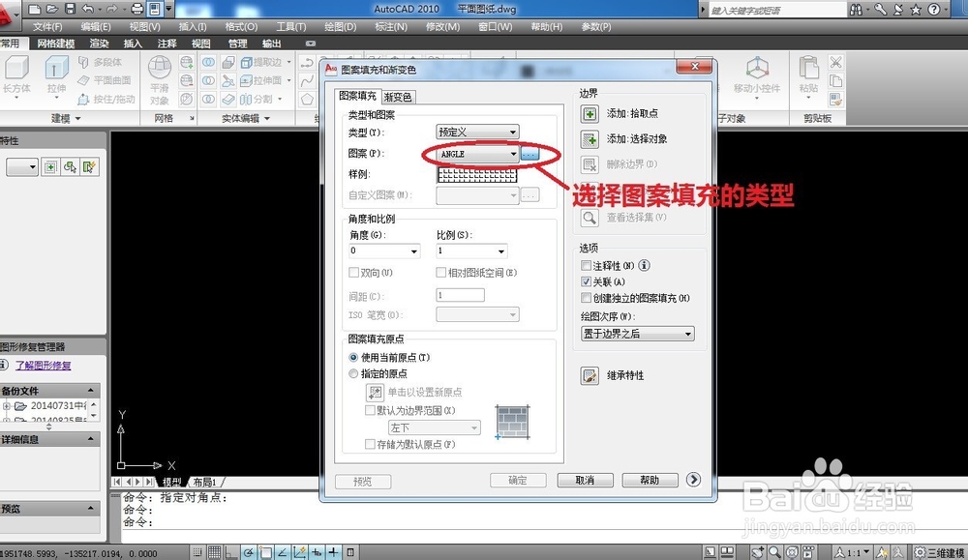This screenshot has height=560, width=968.
Task: Expand the hatch dialog more options arrow
Action: tap(693, 479)
